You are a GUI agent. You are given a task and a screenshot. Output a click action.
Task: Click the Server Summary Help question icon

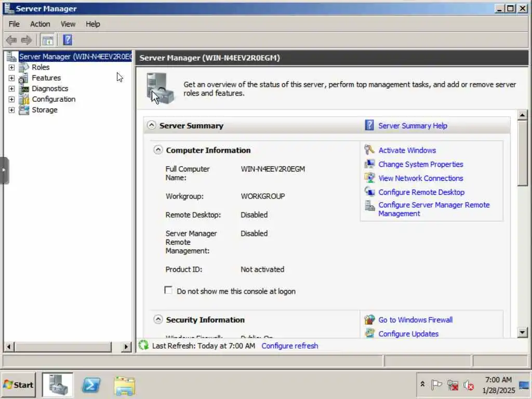click(x=369, y=126)
